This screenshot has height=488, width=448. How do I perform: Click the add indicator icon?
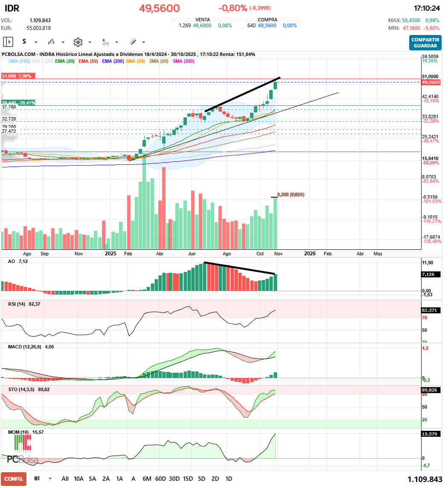point(105,42)
